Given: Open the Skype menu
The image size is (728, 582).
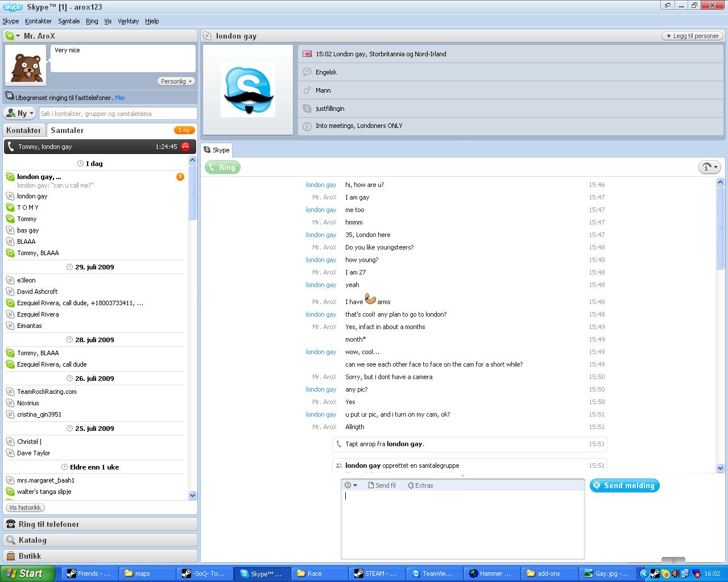Looking at the screenshot, I should [x=11, y=21].
